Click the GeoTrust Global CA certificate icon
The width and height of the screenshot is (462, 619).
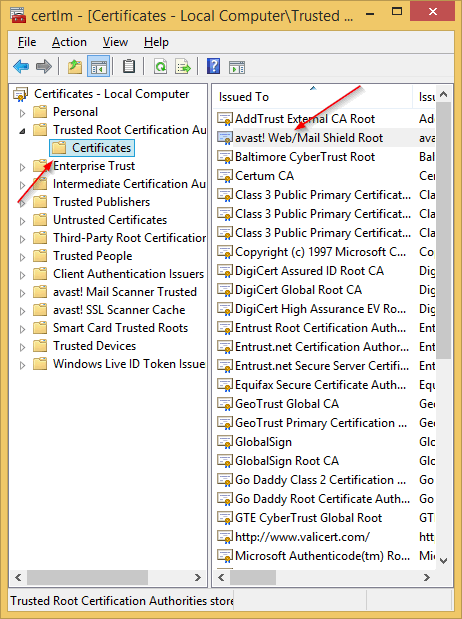coord(225,404)
